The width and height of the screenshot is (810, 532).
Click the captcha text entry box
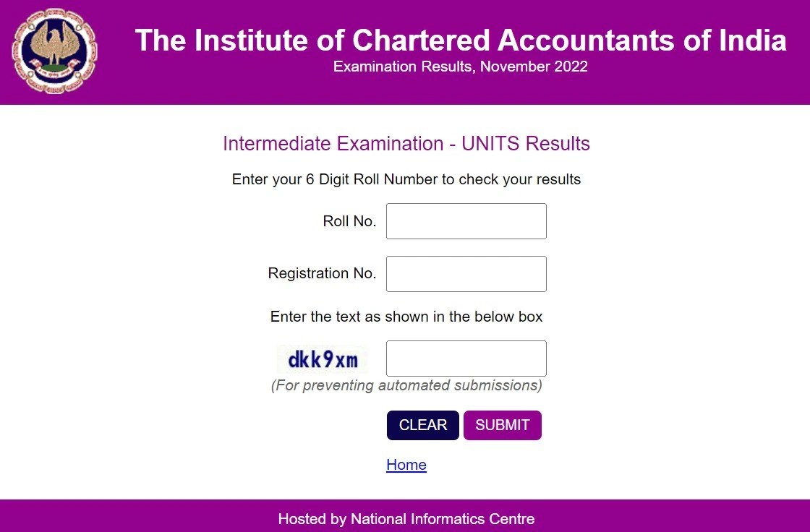[466, 358]
